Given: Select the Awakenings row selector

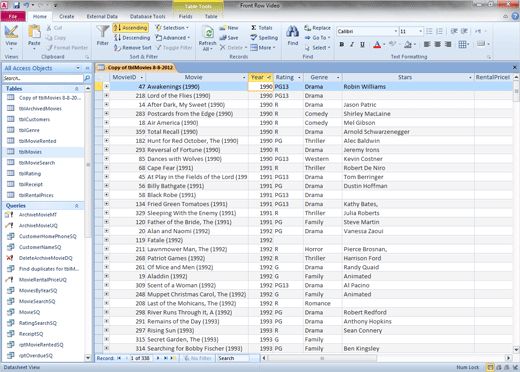Looking at the screenshot, I should [x=99, y=87].
